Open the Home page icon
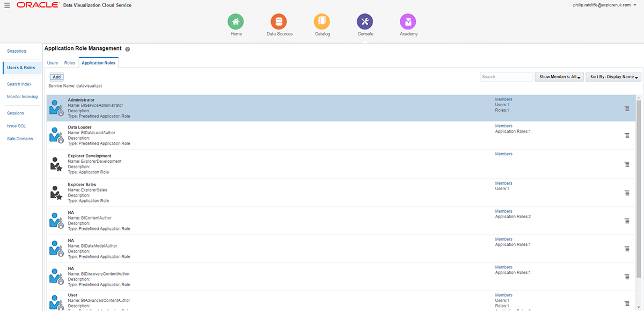Image resolution: width=644 pixels, height=311 pixels. 236,22
